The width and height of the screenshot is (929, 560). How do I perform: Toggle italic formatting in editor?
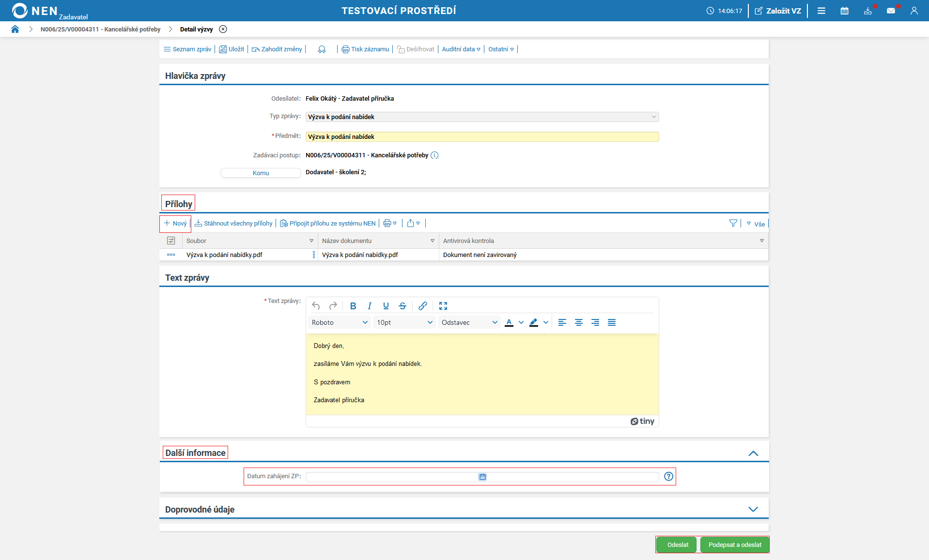369,306
